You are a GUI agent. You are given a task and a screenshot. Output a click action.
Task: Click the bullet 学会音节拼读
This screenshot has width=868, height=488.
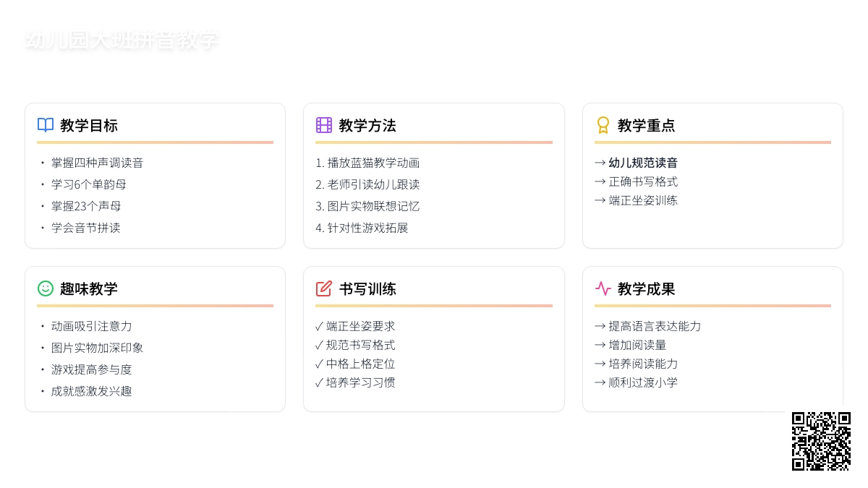pos(85,228)
